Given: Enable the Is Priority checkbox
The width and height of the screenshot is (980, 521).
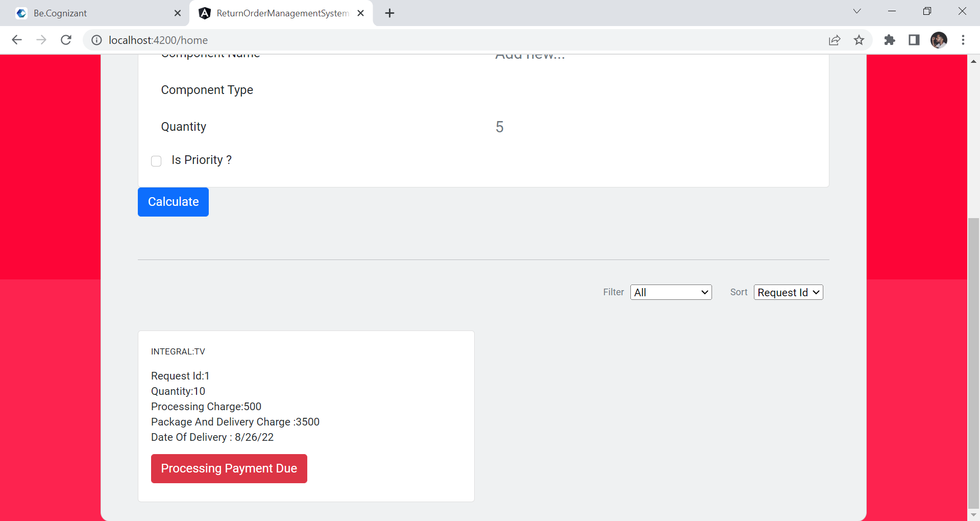Looking at the screenshot, I should 156,161.
